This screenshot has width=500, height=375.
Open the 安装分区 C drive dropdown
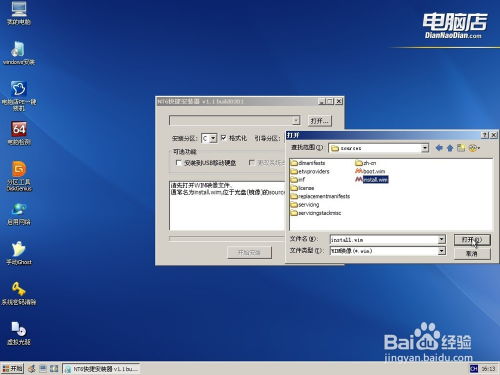tap(213, 138)
